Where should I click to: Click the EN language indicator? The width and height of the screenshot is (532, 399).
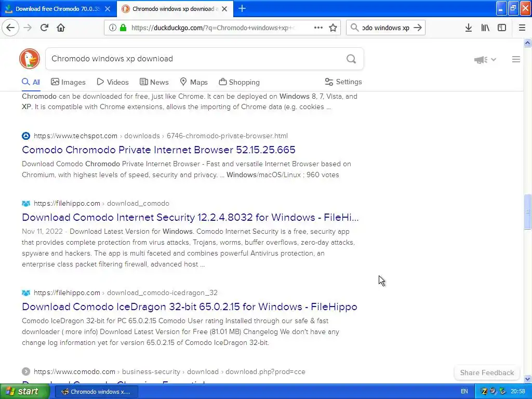pyautogui.click(x=464, y=391)
